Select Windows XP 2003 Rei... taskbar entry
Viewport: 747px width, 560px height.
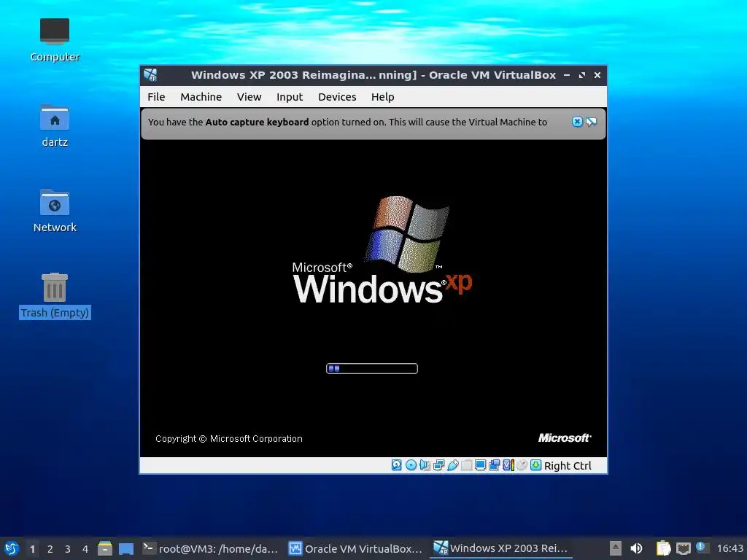(501, 548)
